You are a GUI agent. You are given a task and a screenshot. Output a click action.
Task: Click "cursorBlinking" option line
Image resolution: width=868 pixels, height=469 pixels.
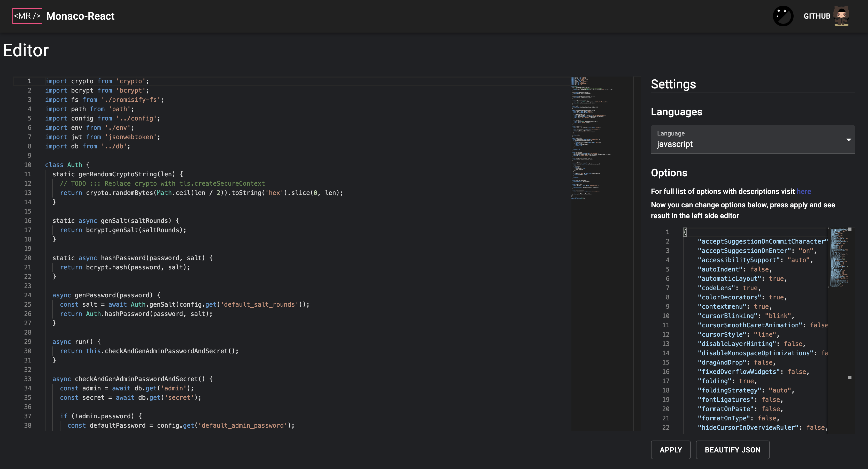coord(746,316)
